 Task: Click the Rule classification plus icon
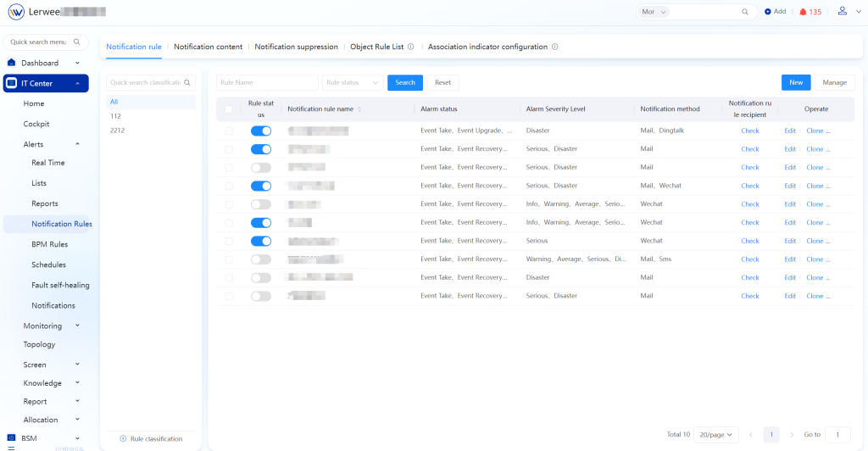click(123, 438)
